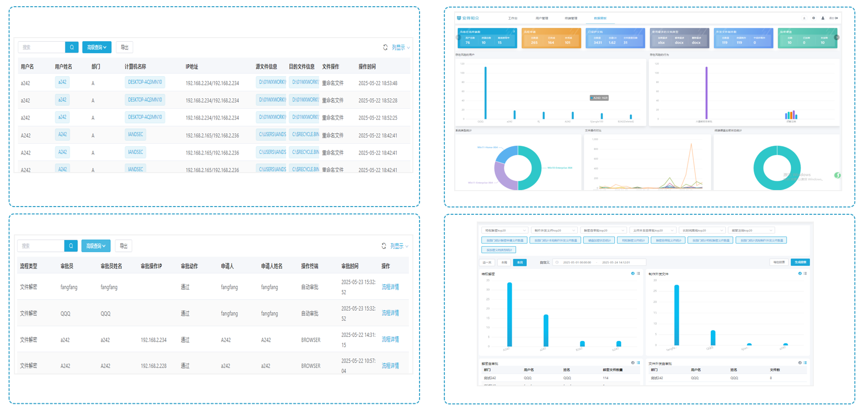Screen dimensions: 868x409
Task: Click search input field in file operation log
Action: point(42,47)
